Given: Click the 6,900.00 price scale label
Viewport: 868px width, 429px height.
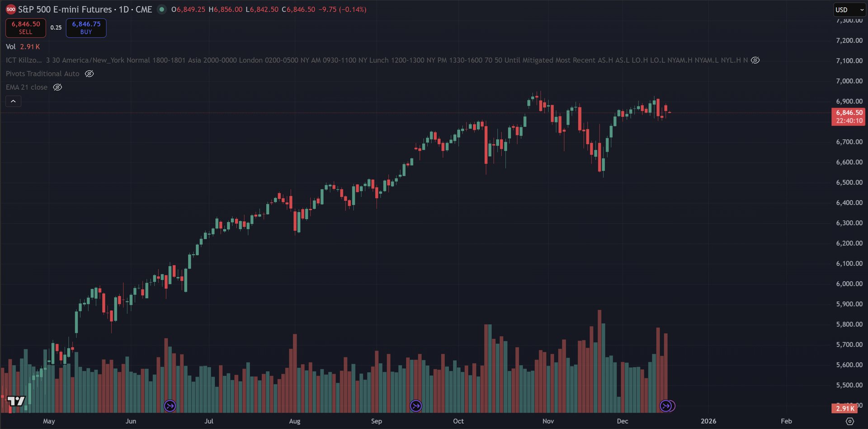Looking at the screenshot, I should (x=849, y=101).
